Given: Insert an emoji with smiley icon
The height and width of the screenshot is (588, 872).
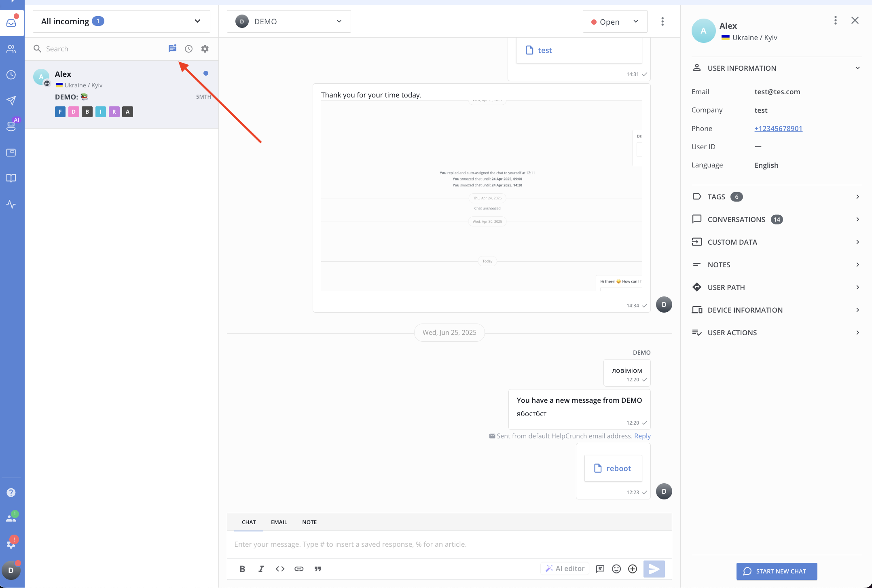Looking at the screenshot, I should click(616, 569).
